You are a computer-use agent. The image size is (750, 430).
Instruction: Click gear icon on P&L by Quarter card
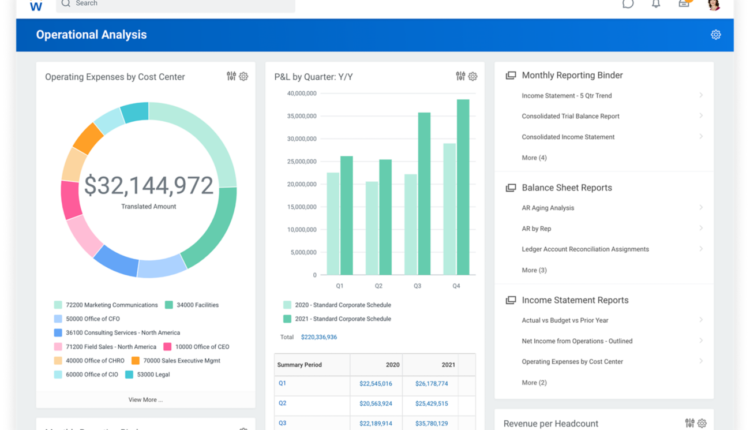click(473, 77)
